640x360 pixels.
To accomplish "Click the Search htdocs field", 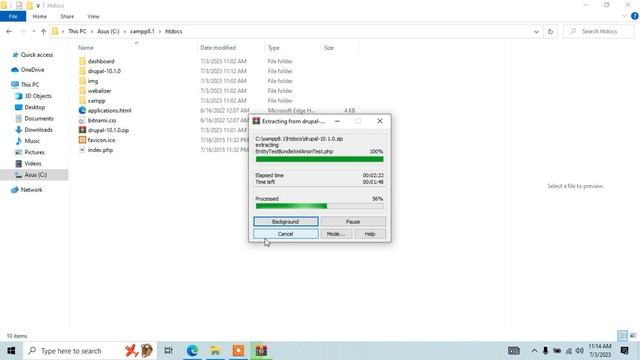I will tap(599, 31).
